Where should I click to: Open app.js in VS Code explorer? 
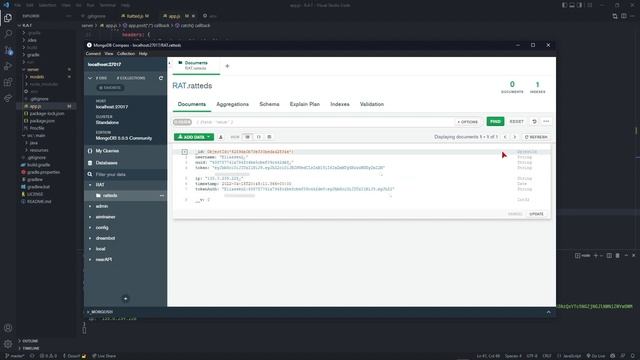[35, 106]
